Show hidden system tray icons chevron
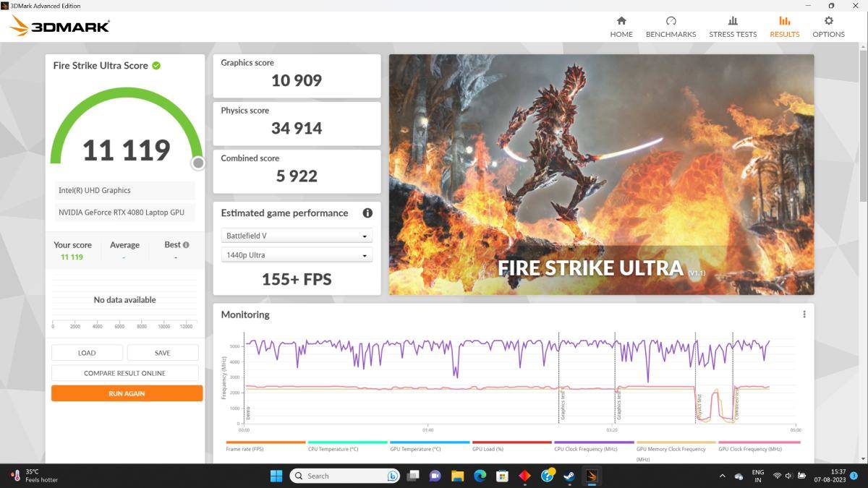 pyautogui.click(x=722, y=476)
